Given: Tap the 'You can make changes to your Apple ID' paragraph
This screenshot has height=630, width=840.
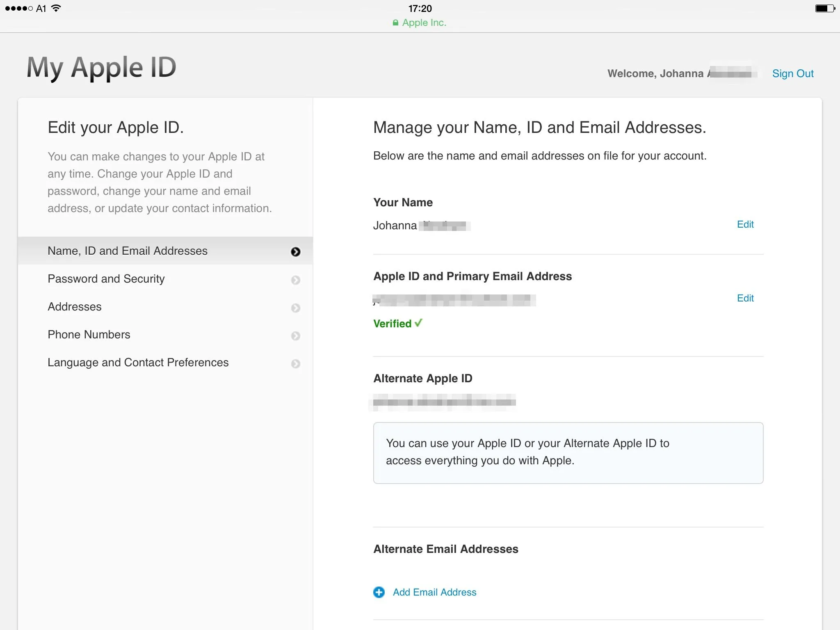Looking at the screenshot, I should (160, 183).
